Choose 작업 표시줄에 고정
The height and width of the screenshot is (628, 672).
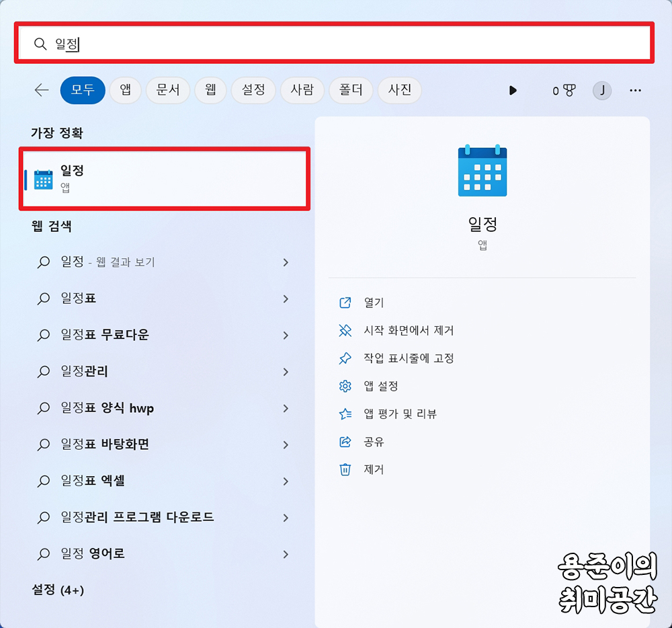click(x=409, y=358)
